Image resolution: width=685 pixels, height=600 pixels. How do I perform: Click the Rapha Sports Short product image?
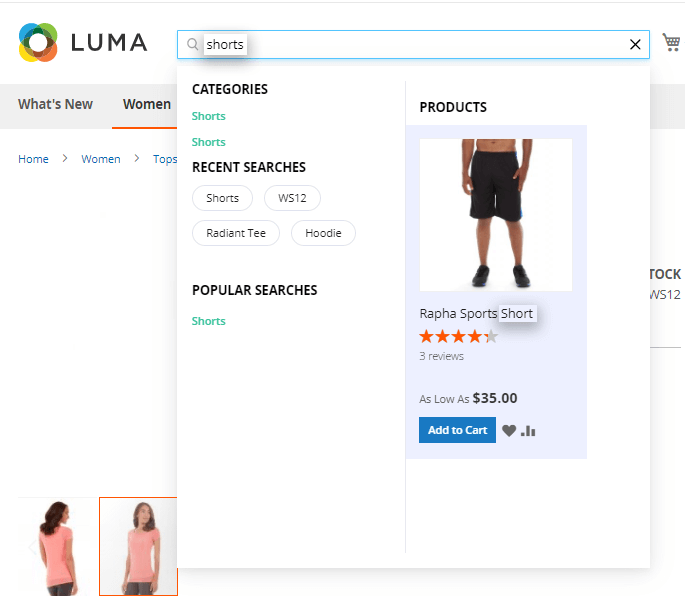(496, 215)
